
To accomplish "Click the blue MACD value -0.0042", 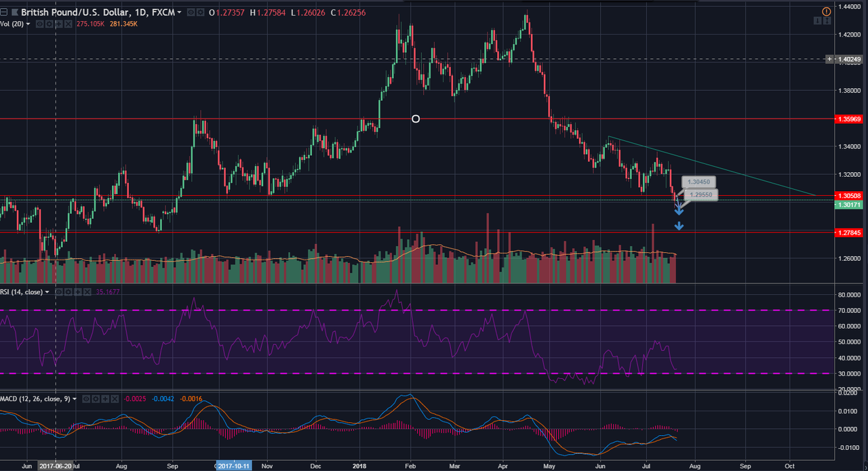I will (163, 399).
